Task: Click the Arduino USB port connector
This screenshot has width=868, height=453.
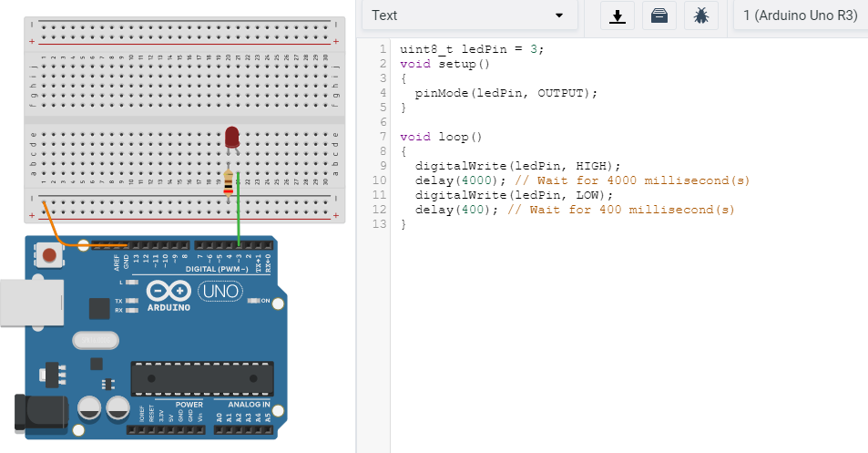Action: pyautogui.click(x=30, y=302)
